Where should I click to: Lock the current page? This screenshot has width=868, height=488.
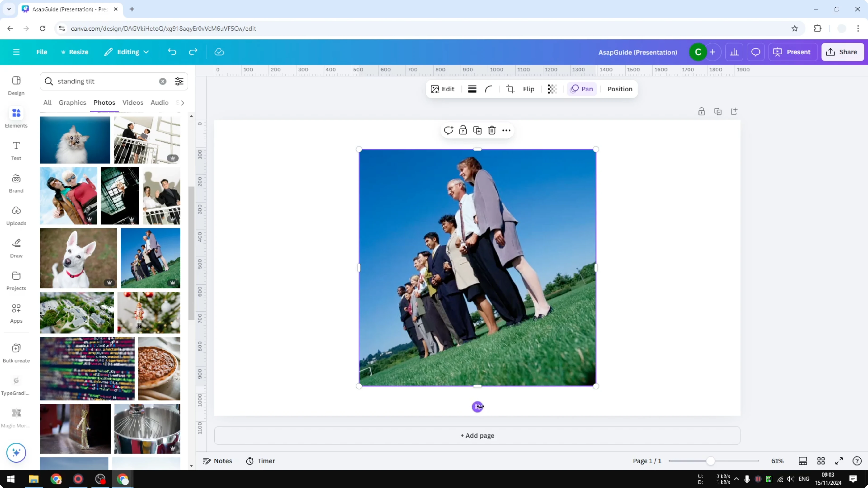[x=701, y=111]
